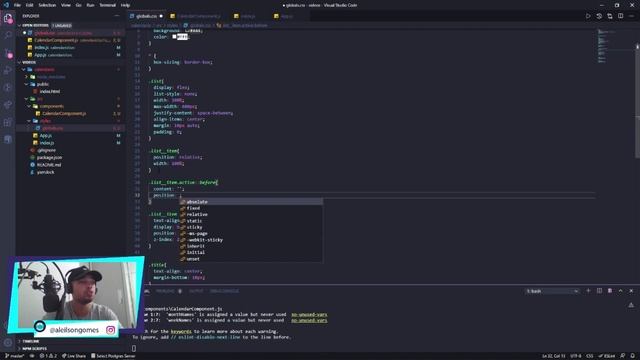Viewport: 640px width, 360px height.
Task: Click the kill terminal trash icon
Action: [610, 291]
